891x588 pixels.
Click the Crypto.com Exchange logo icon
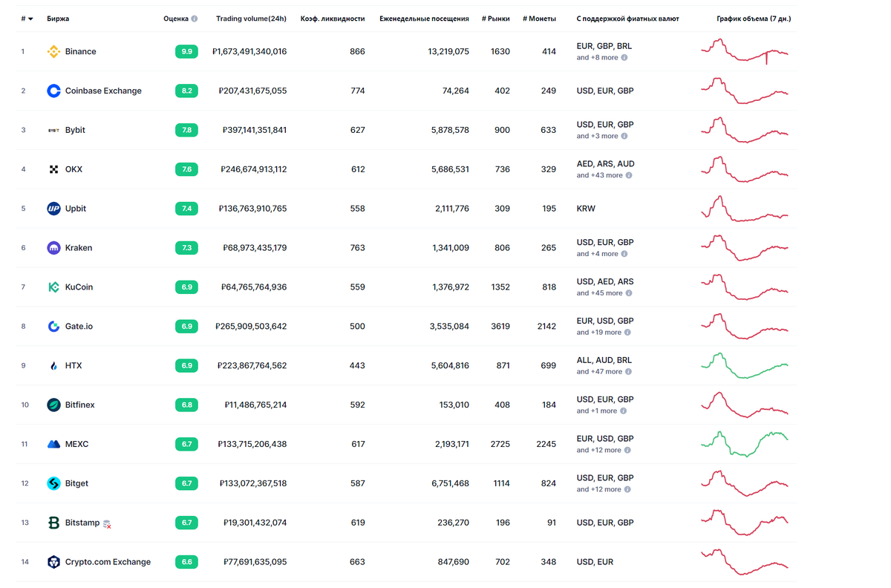coord(53,562)
